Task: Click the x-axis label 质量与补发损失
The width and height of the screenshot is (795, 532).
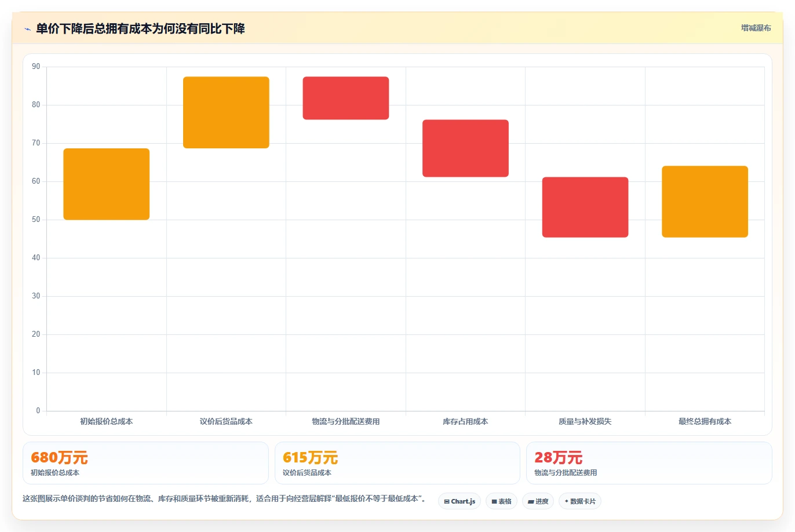Action: [585, 421]
